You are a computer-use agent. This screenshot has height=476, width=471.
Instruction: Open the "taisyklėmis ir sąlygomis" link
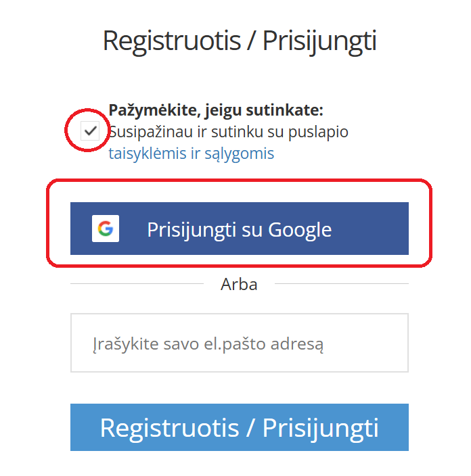192,153
